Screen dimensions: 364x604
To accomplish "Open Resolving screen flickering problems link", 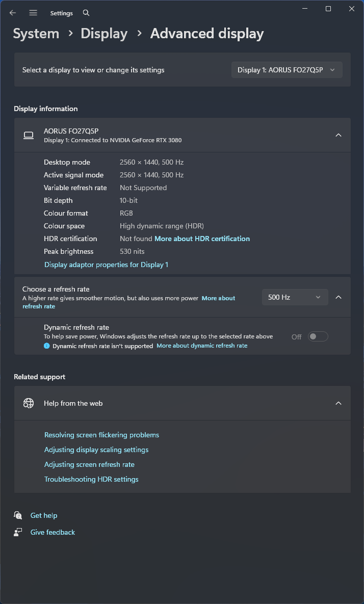I will (101, 435).
